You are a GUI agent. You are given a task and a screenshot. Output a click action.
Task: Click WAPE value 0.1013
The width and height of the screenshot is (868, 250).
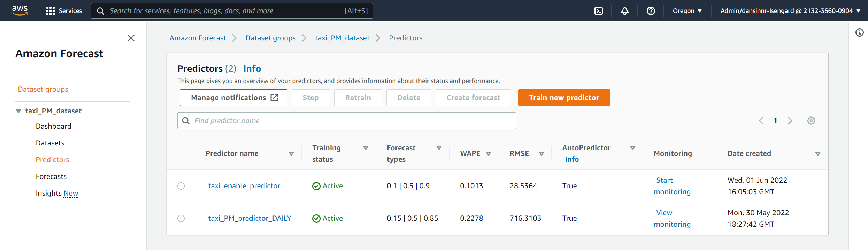click(471, 186)
